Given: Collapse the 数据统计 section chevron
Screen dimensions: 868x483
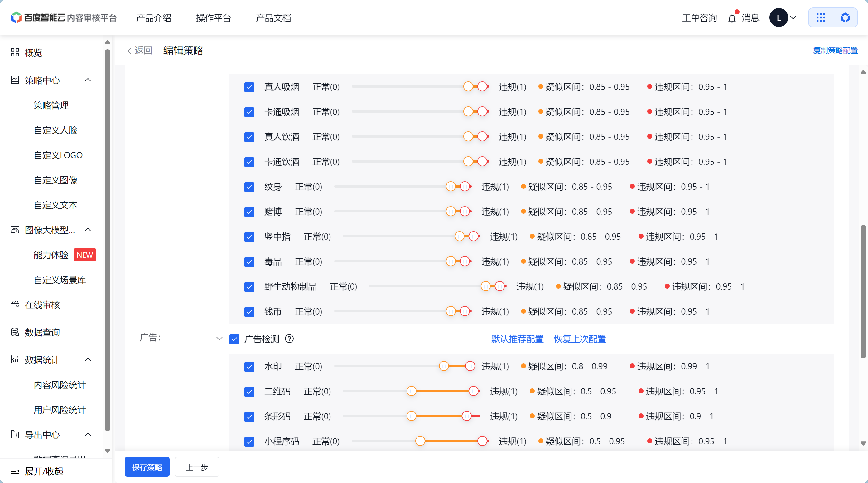Looking at the screenshot, I should [88, 360].
